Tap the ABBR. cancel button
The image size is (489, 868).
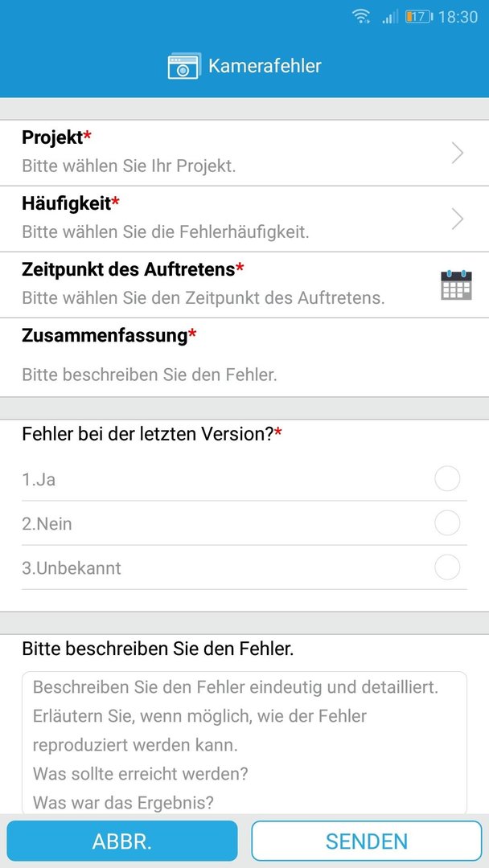click(x=122, y=841)
